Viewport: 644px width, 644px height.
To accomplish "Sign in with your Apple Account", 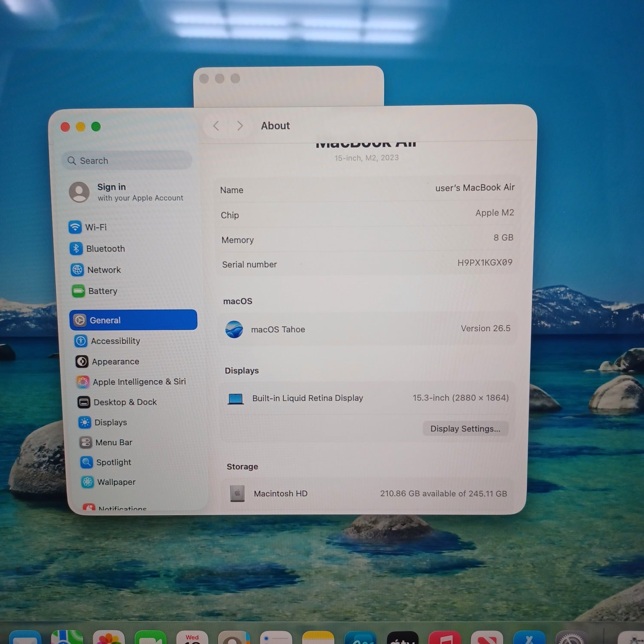I will pyautogui.click(x=127, y=192).
